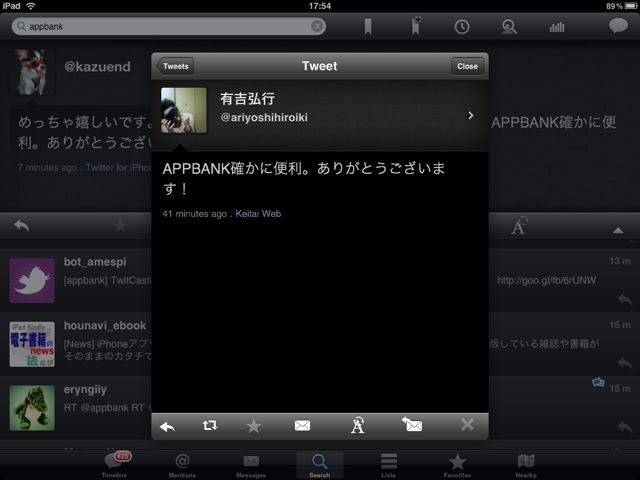Favorite the tweet with popup star icon
Image resolution: width=640 pixels, height=480 pixels.
(253, 426)
